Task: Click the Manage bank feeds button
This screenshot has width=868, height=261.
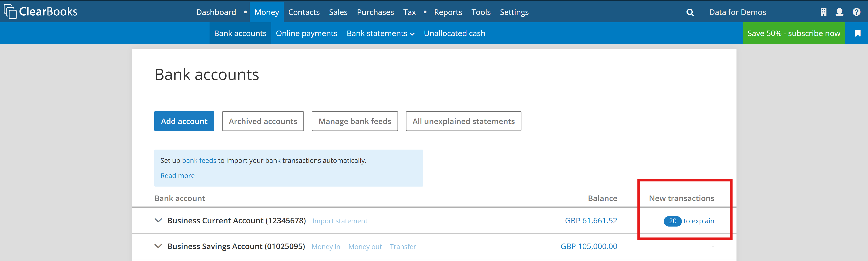Action: (x=355, y=121)
